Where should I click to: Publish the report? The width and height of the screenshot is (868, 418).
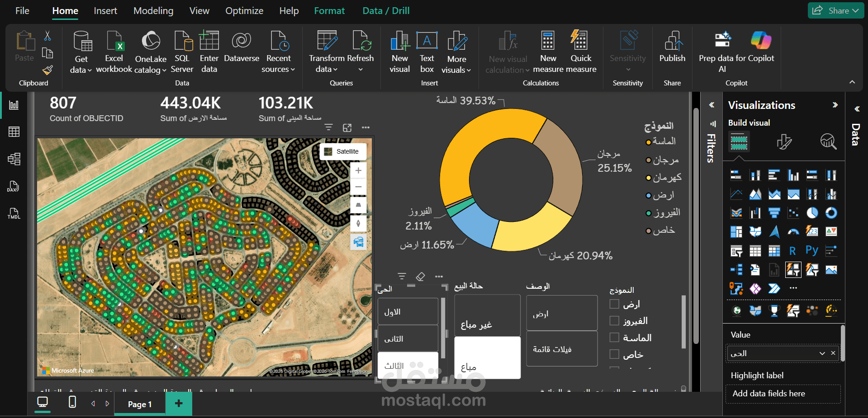pyautogui.click(x=672, y=47)
